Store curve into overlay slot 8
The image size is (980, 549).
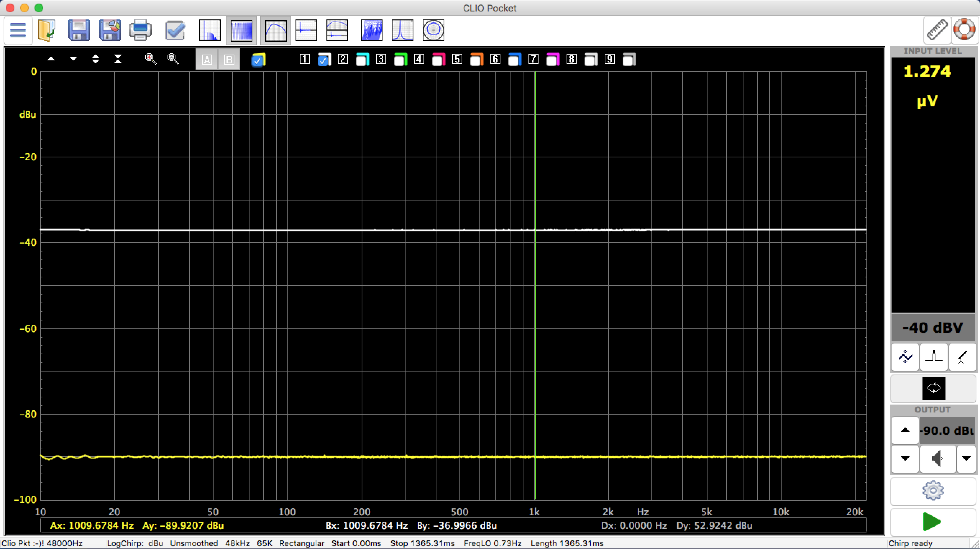click(x=571, y=59)
